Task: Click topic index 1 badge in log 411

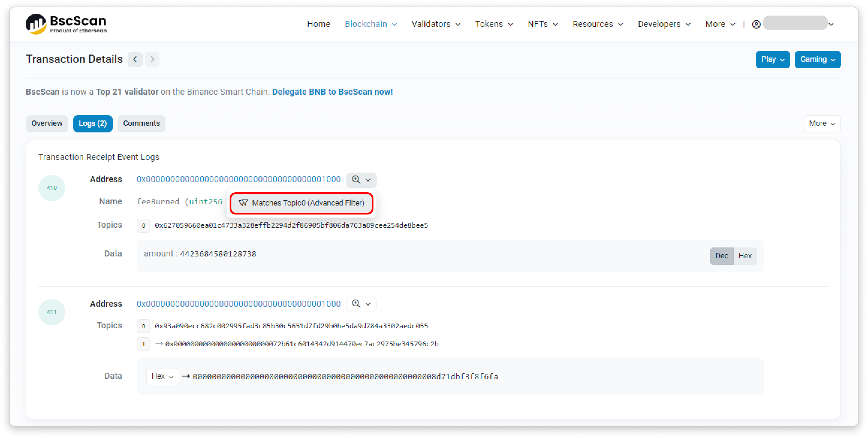Action: coord(144,344)
